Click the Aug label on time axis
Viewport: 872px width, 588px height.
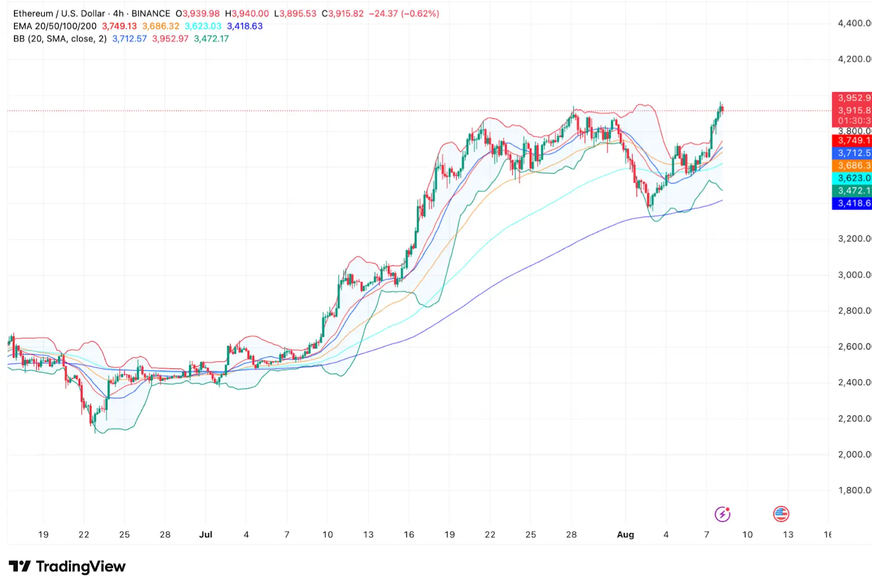(x=626, y=534)
